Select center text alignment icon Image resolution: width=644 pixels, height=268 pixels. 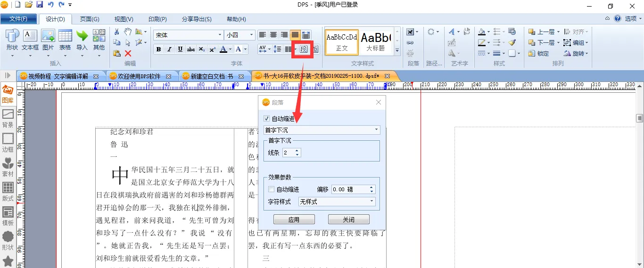273,35
